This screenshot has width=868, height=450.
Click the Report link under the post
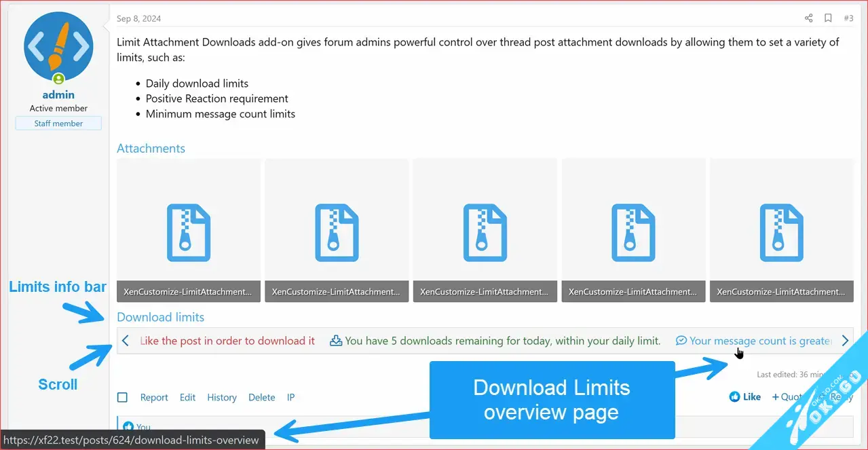pyautogui.click(x=154, y=398)
